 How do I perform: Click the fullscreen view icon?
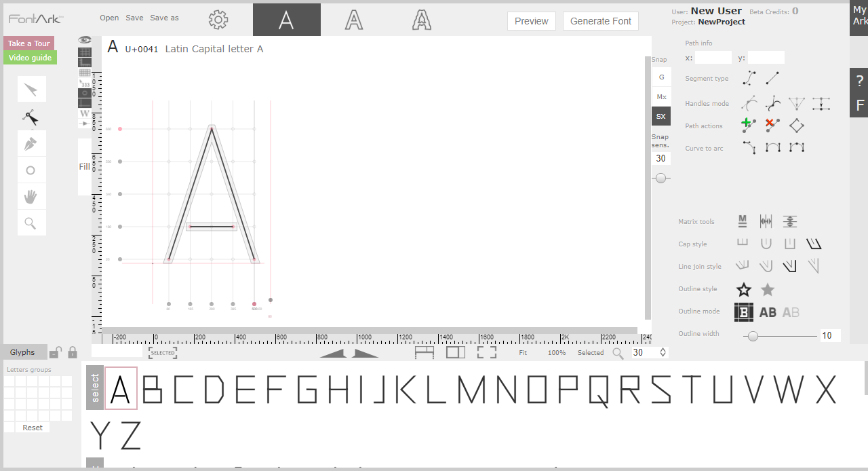click(487, 352)
